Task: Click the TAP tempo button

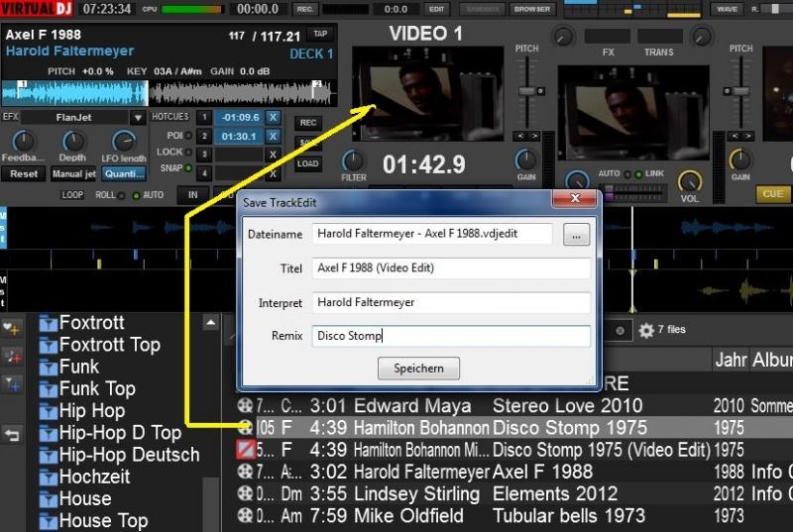Action: pos(320,34)
